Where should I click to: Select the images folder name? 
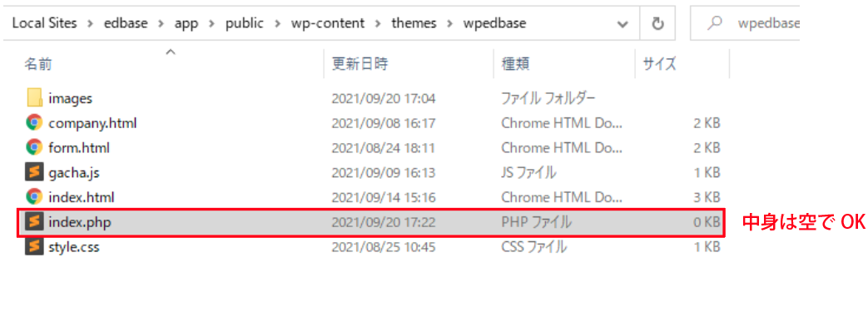point(70,99)
